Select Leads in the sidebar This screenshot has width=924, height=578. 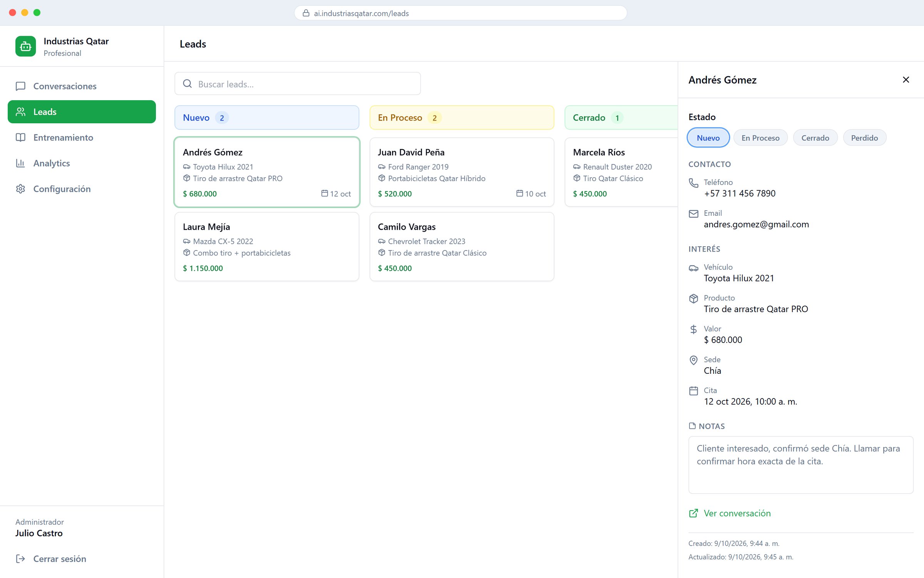[82, 112]
